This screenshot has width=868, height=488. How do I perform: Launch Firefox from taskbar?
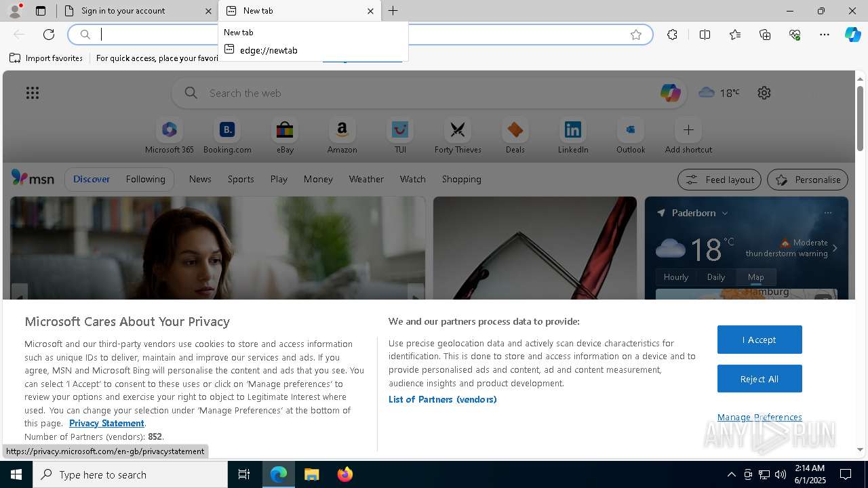point(345,474)
